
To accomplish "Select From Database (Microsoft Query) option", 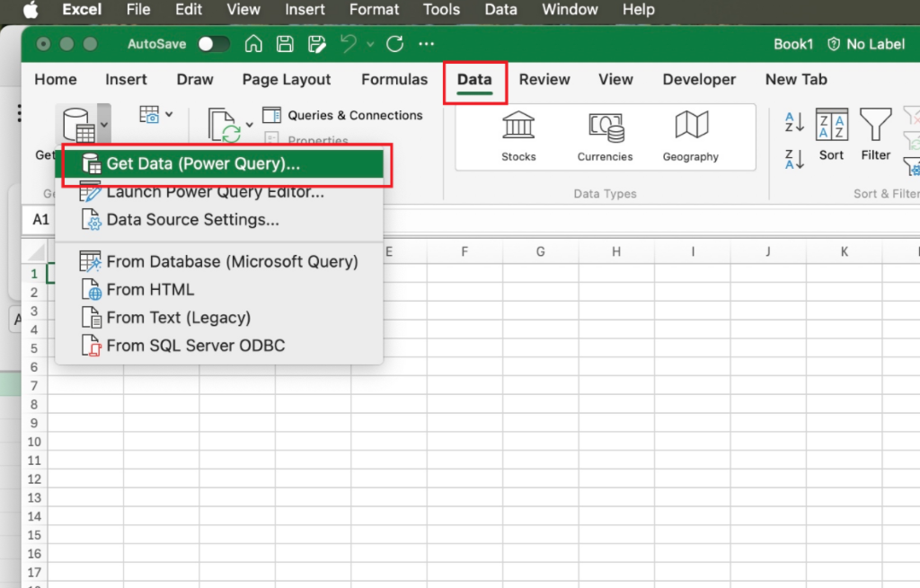I will 219,261.
